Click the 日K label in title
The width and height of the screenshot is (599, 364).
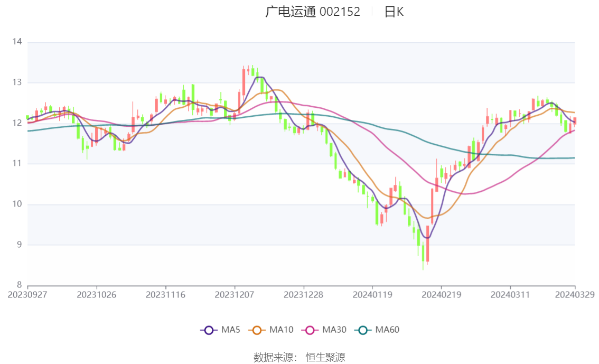[x=394, y=12]
